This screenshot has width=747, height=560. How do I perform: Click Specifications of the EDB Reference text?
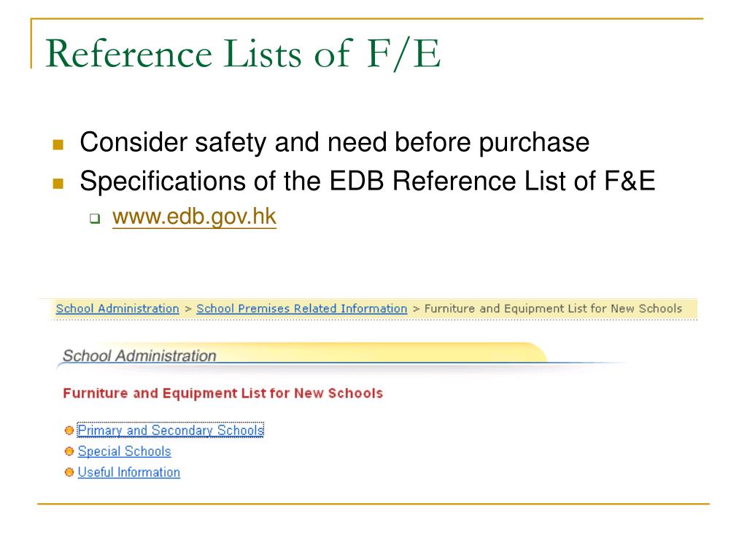368,182
